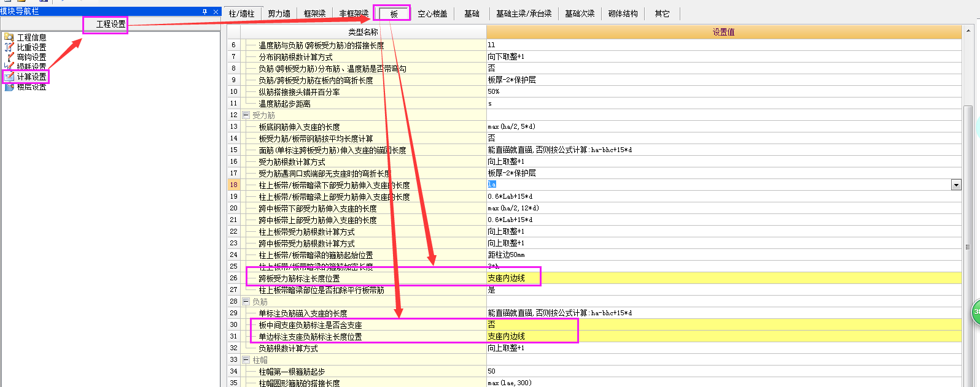This screenshot has height=387, width=980.
Task: Click the 类型名称 column header
Action: click(363, 32)
